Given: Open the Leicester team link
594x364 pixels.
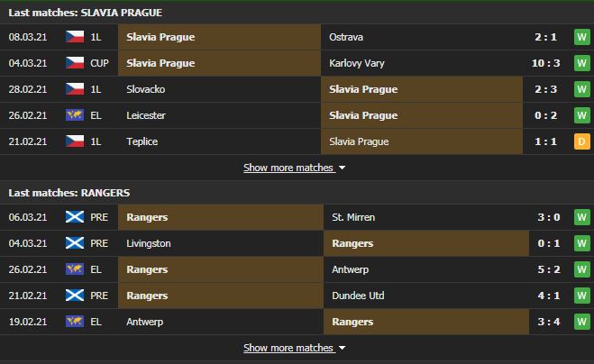Looking at the screenshot, I should click(146, 115).
